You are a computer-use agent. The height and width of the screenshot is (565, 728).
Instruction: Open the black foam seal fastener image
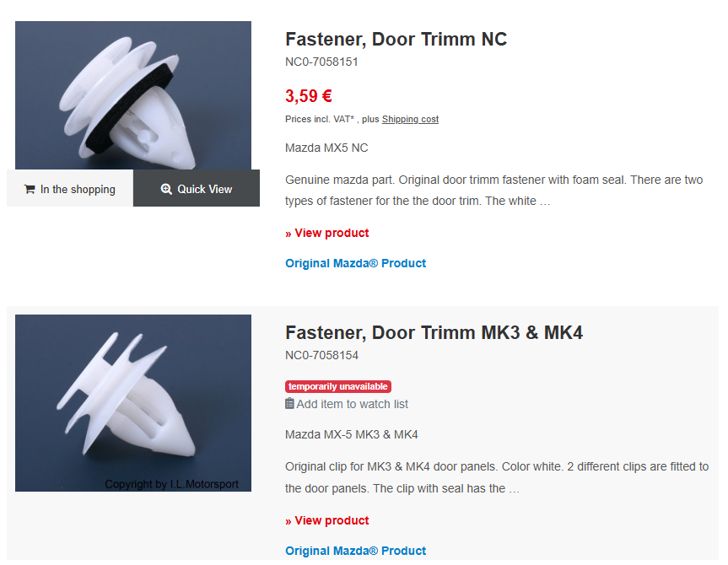click(x=133, y=94)
